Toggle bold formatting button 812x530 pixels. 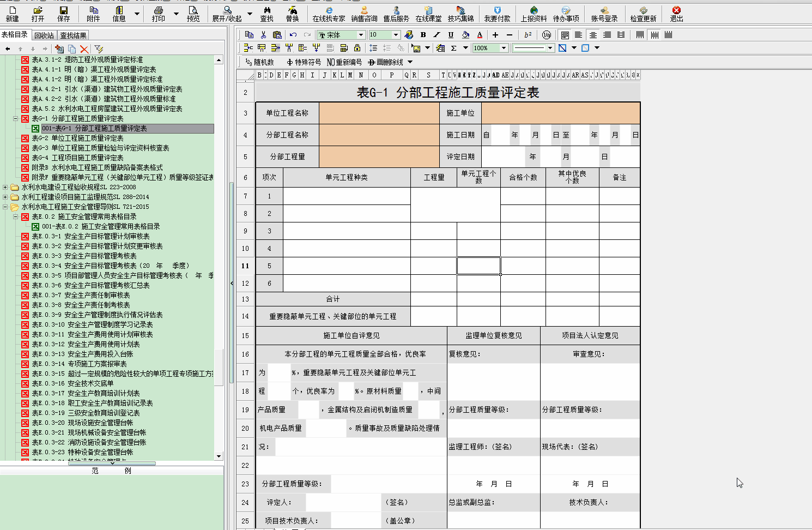(x=423, y=35)
